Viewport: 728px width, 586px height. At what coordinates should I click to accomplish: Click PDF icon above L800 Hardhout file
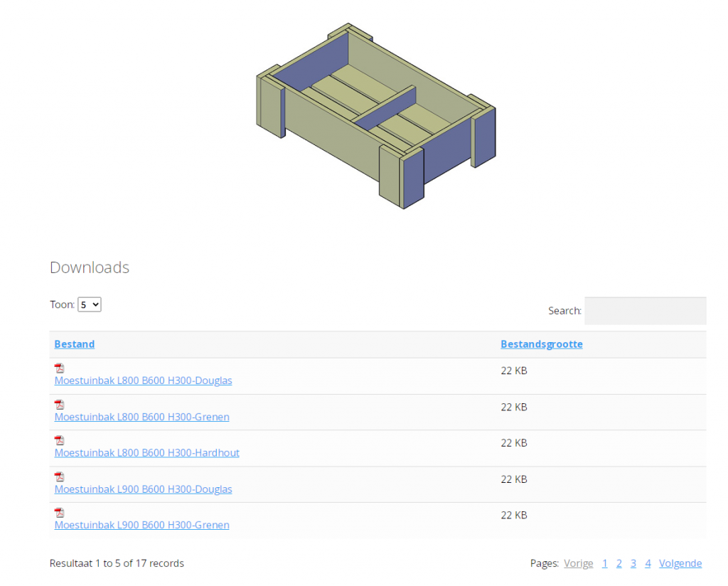point(60,440)
